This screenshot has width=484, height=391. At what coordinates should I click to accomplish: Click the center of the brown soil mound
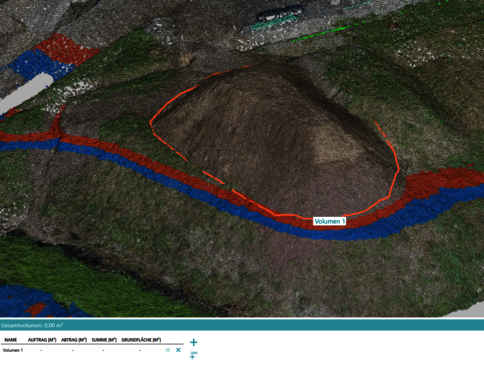point(273,140)
